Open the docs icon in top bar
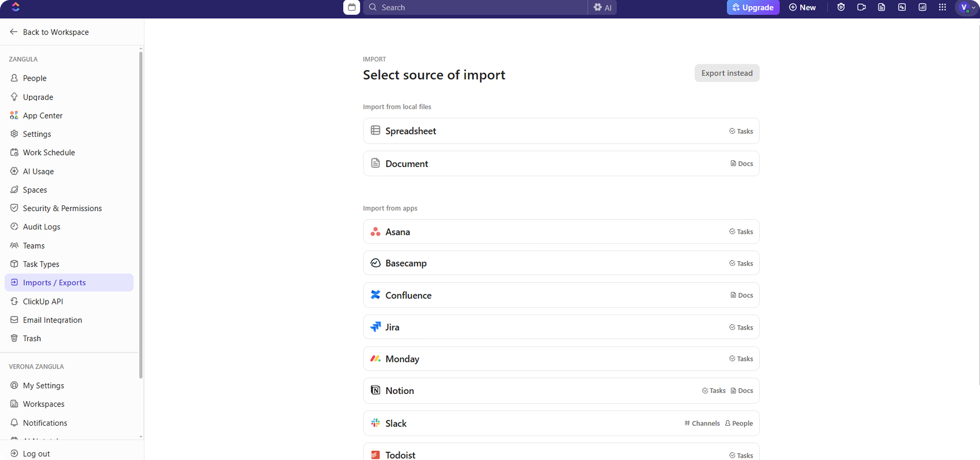Viewport: 980px width, 460px height. (x=881, y=7)
